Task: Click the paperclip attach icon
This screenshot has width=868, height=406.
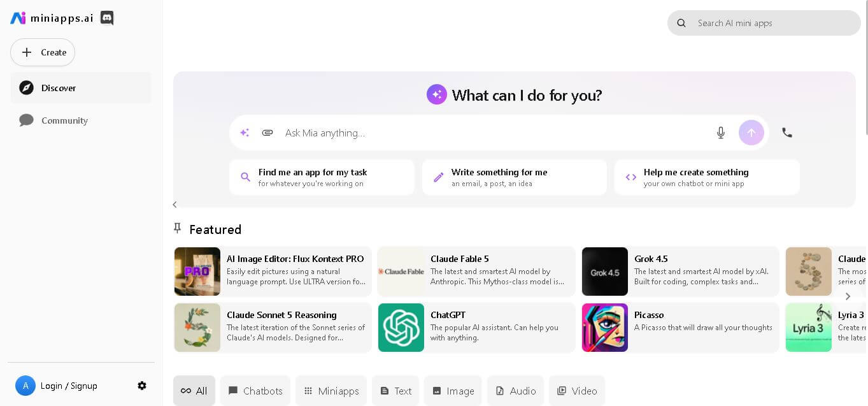Action: click(x=267, y=133)
